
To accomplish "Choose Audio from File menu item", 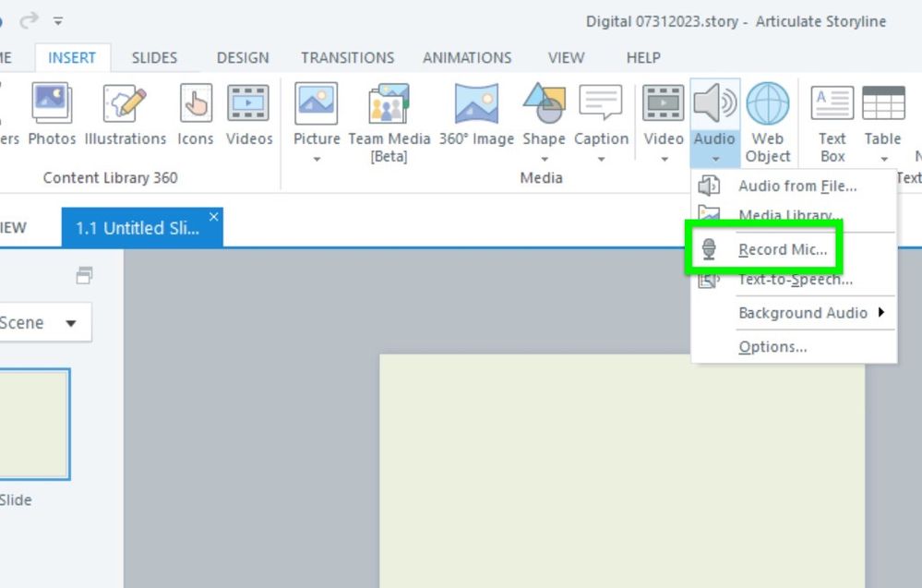I will tap(794, 186).
